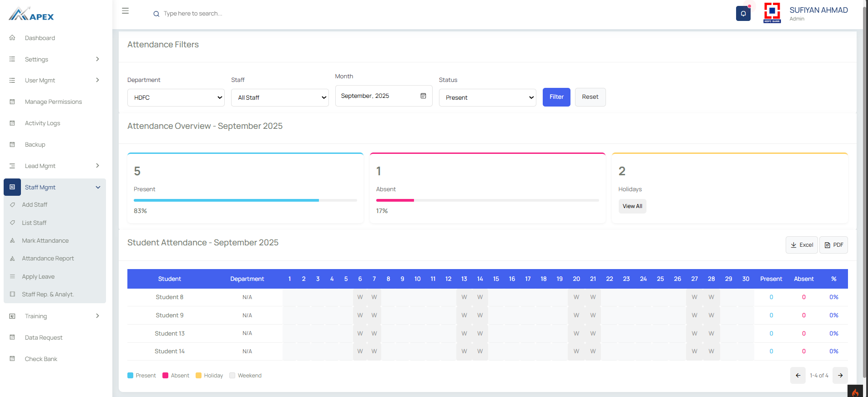Open Activity Logs in sidebar
Screen dimensions: 868x397
coord(42,123)
